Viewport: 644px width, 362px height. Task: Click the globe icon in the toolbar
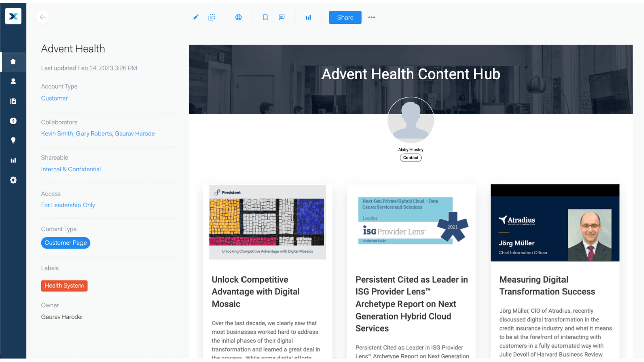239,17
